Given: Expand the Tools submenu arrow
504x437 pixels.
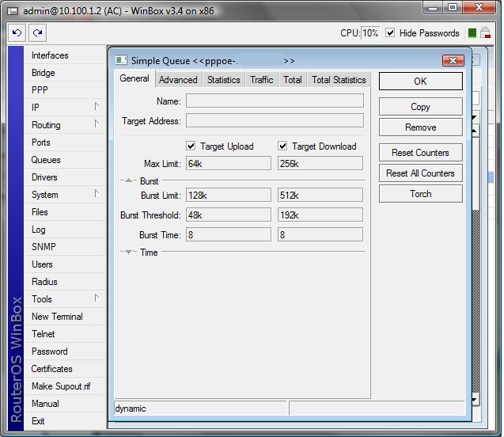Looking at the screenshot, I should [97, 298].
